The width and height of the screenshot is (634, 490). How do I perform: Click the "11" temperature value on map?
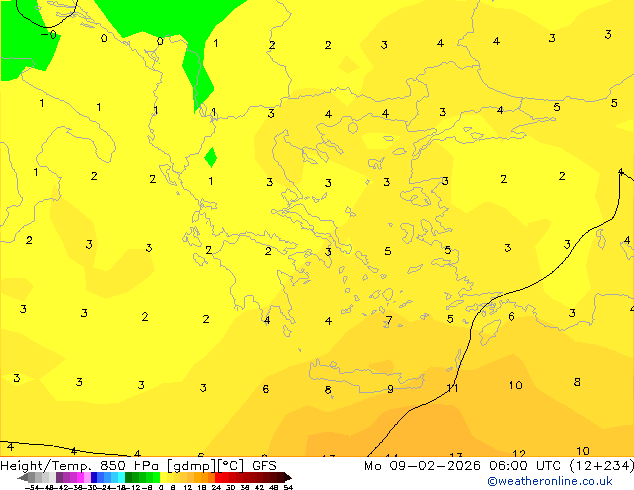(452, 388)
